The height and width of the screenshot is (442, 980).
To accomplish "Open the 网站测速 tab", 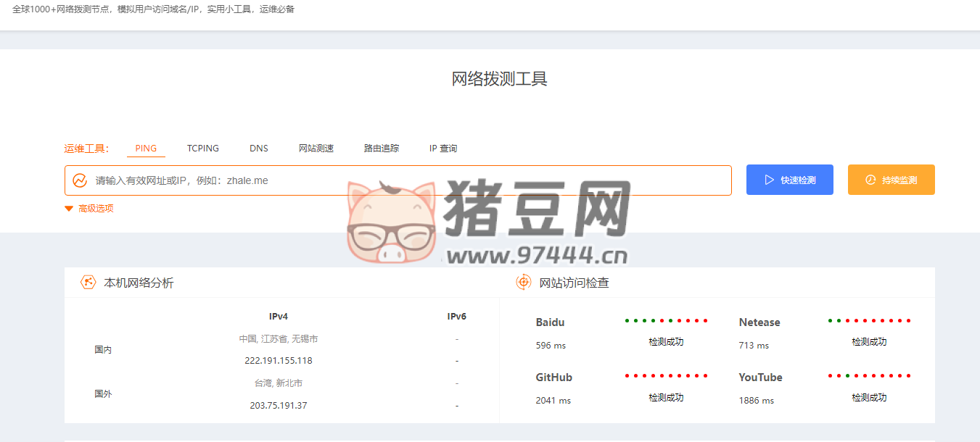I will 317,148.
